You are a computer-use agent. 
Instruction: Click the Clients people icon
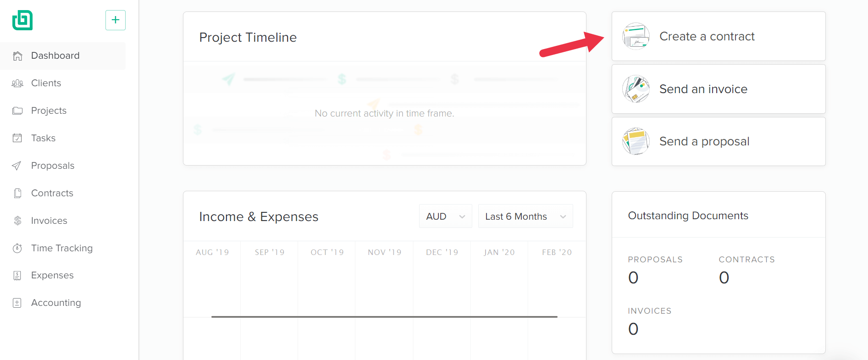click(17, 83)
